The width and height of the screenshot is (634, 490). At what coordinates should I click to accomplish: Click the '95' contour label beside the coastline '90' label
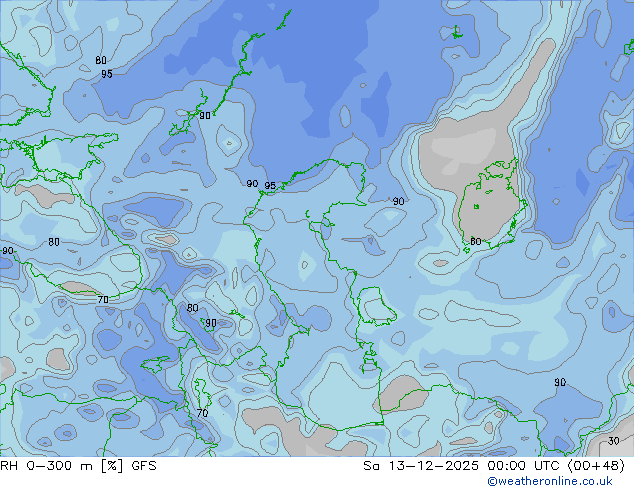[x=270, y=186]
